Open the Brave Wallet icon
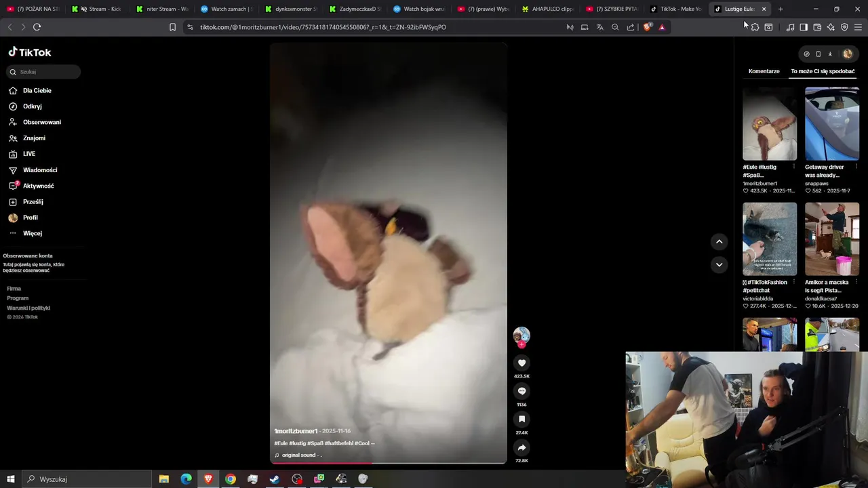 tap(817, 27)
